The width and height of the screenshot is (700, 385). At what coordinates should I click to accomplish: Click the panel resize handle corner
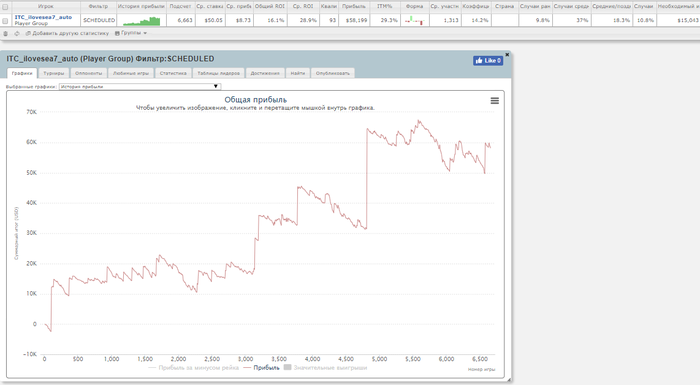pyautogui.click(x=508, y=380)
